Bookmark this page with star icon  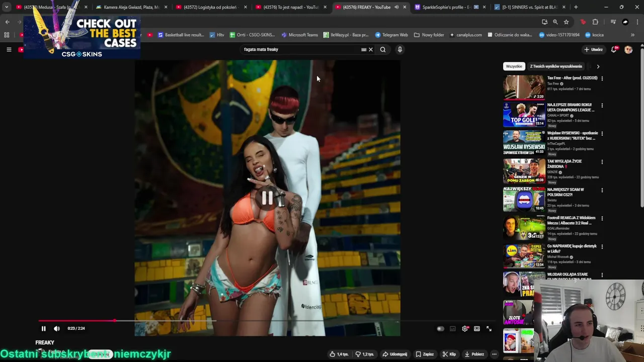tap(566, 22)
